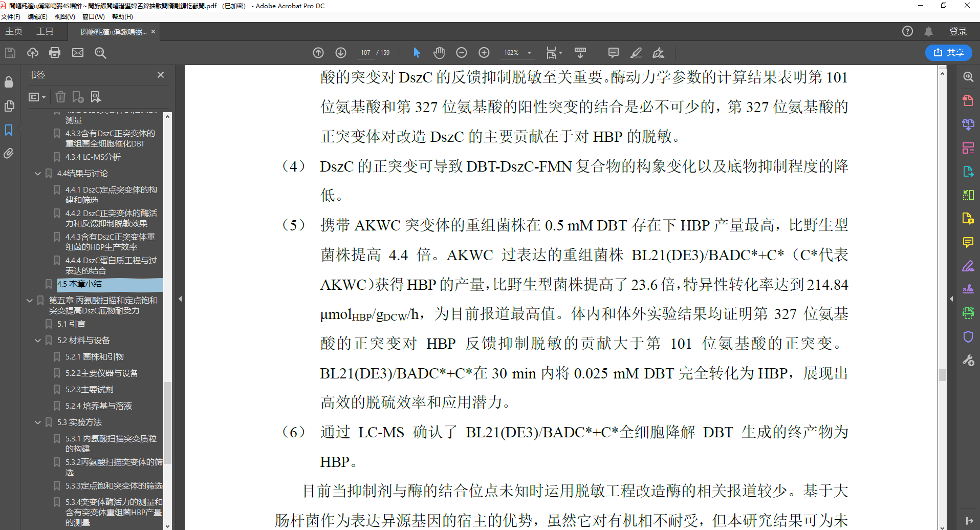Switch to the Home (主页) tab
This screenshot has height=530, width=980.
tap(14, 31)
